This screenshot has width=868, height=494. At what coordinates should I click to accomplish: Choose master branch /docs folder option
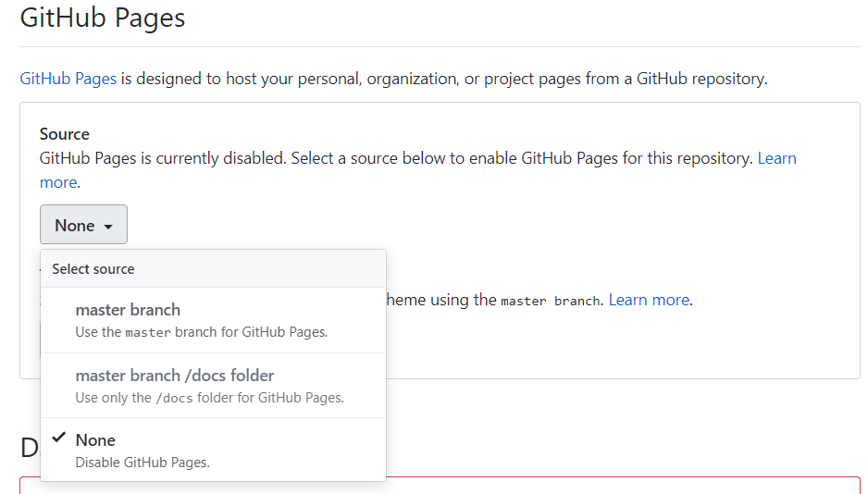[213, 386]
